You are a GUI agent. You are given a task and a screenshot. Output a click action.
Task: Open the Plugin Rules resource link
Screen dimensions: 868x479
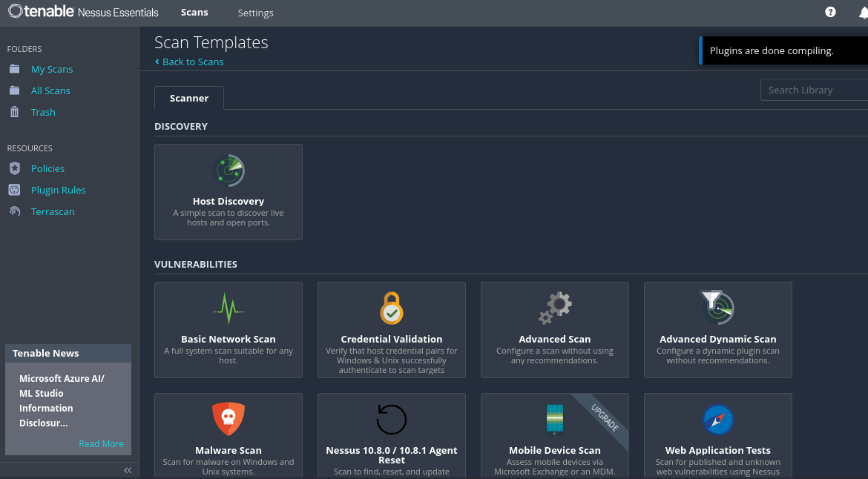[58, 191]
